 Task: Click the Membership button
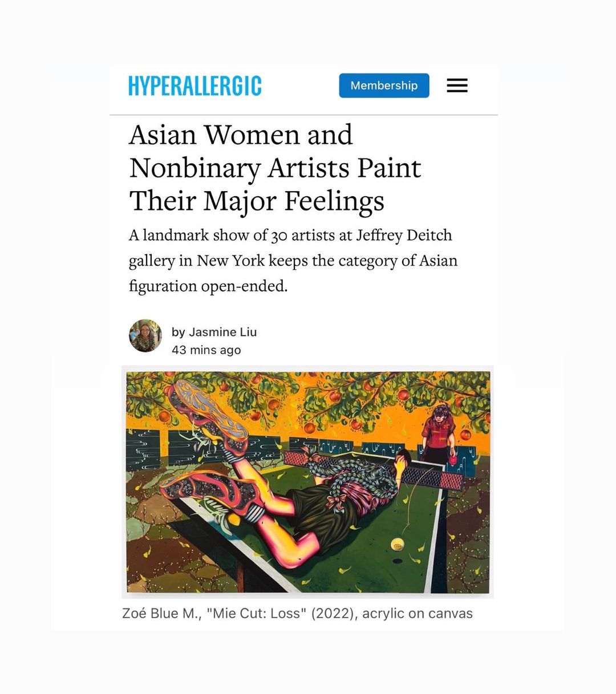pyautogui.click(x=384, y=86)
